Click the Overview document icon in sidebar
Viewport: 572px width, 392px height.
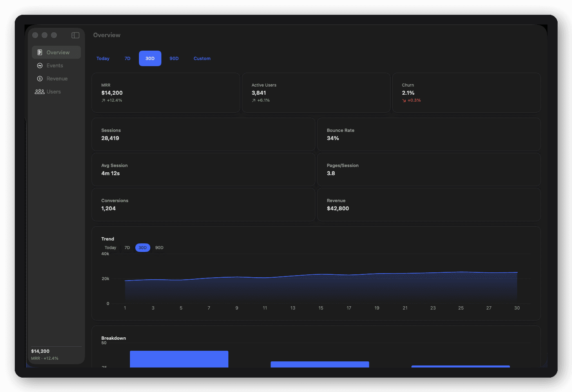[40, 52]
